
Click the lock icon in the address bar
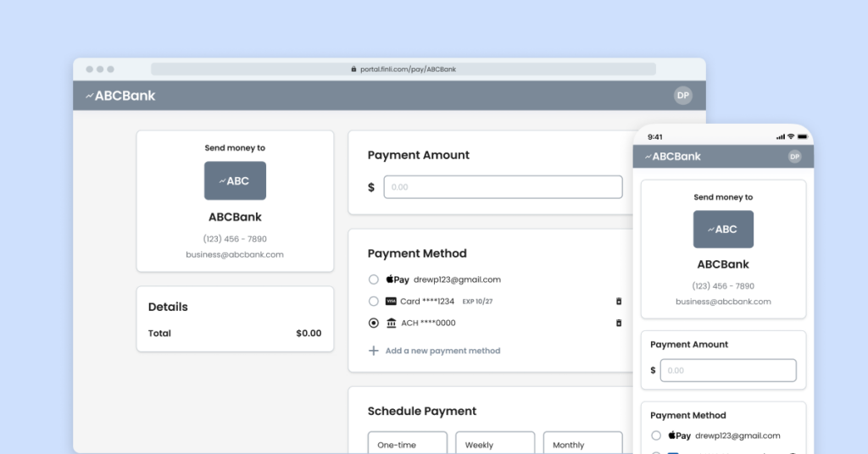pyautogui.click(x=353, y=69)
